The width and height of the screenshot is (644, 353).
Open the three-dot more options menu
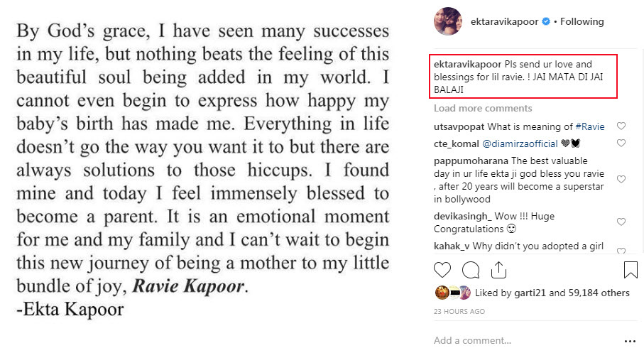630,340
